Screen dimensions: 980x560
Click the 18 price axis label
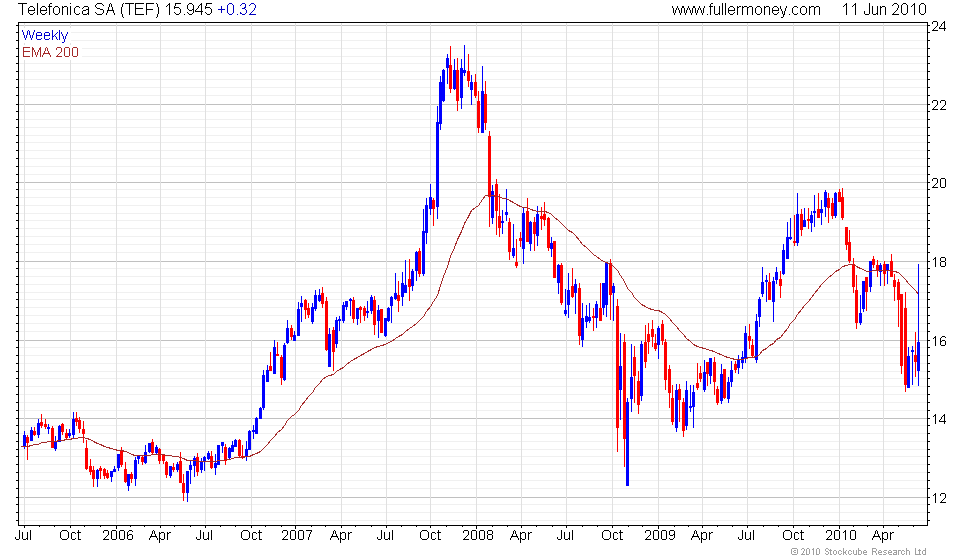point(939,262)
